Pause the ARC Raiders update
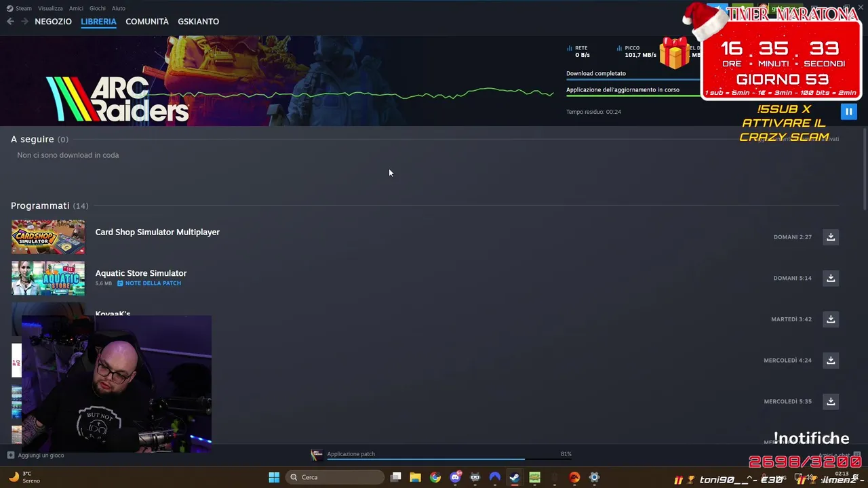Image resolution: width=868 pixels, height=488 pixels. click(x=848, y=112)
